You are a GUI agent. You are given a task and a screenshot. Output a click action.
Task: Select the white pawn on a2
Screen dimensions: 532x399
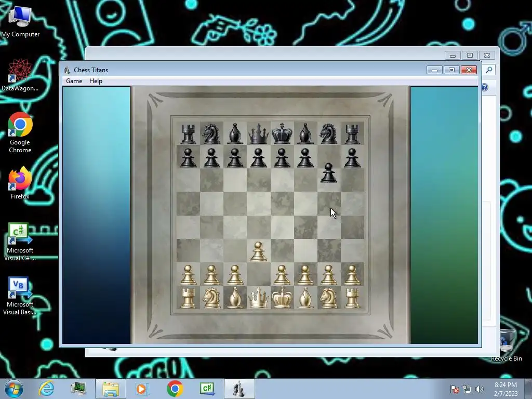pyautogui.click(x=188, y=275)
